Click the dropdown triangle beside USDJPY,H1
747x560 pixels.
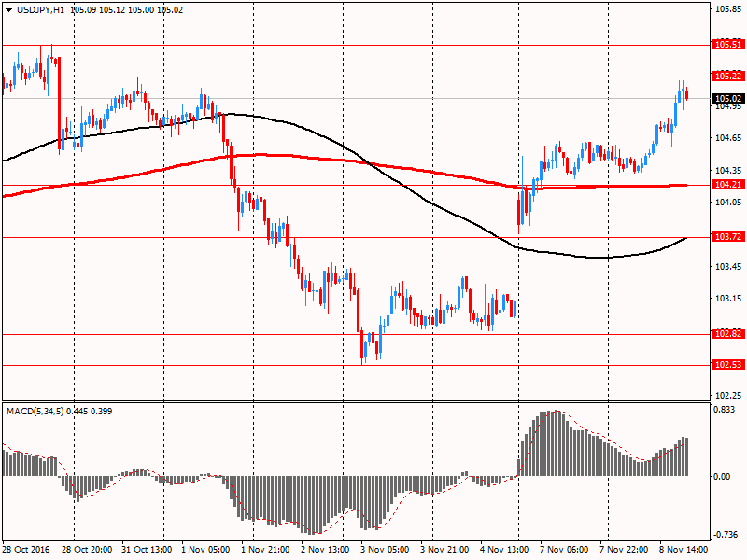[x=7, y=10]
